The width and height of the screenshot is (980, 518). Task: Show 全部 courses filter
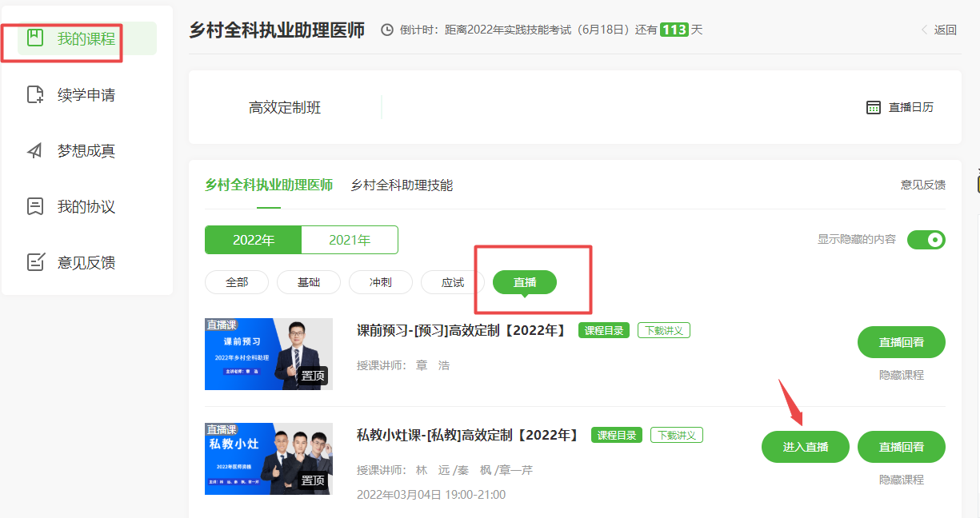(x=237, y=282)
